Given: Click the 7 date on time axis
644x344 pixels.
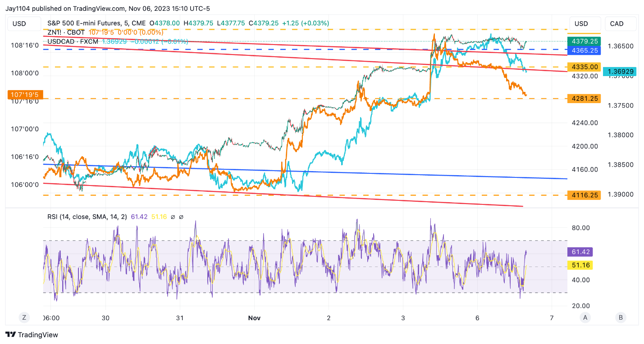Looking at the screenshot, I should [552, 318].
